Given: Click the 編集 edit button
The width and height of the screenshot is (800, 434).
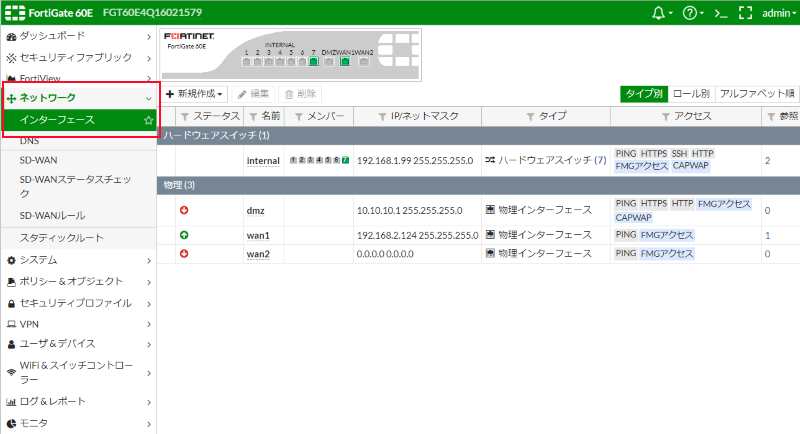Looking at the screenshot, I should pyautogui.click(x=254, y=94).
